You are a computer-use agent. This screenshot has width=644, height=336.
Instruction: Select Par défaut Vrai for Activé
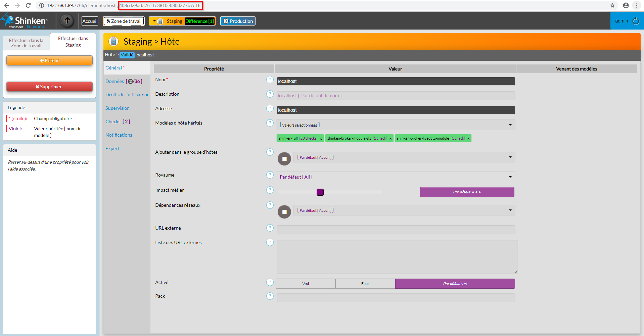click(455, 284)
